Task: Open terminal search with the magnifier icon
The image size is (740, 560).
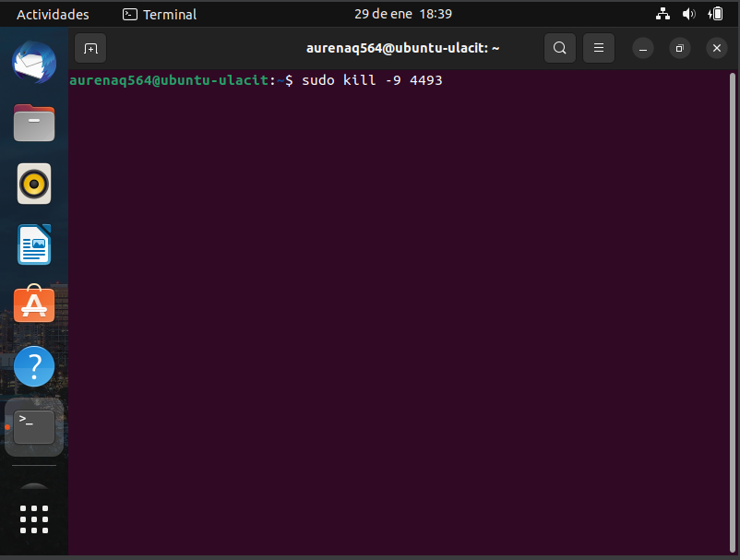Action: pyautogui.click(x=560, y=48)
